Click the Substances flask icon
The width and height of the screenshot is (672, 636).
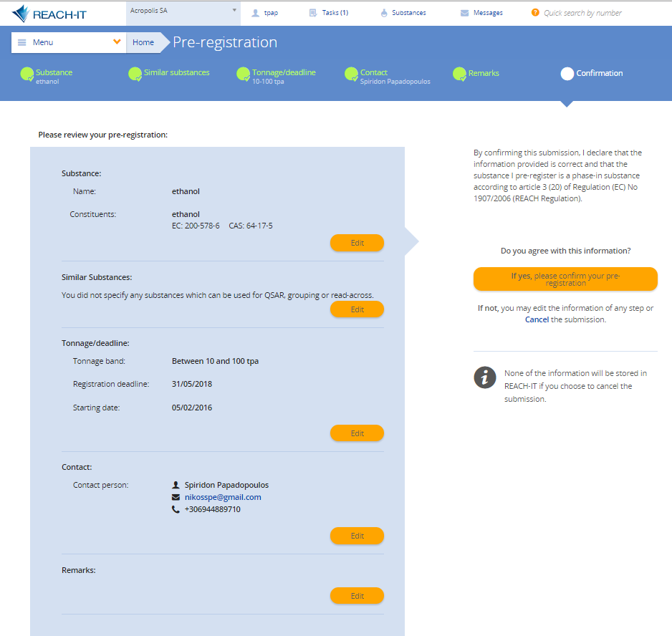(x=384, y=13)
